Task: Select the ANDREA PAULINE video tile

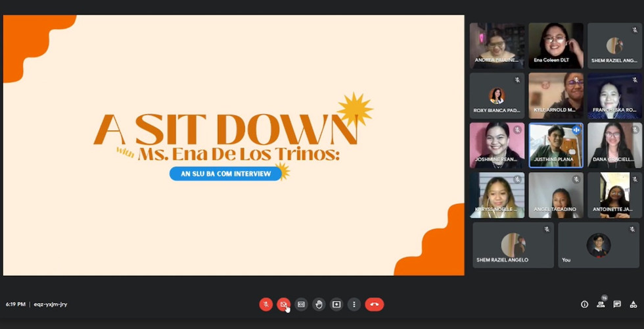Action: (497, 45)
